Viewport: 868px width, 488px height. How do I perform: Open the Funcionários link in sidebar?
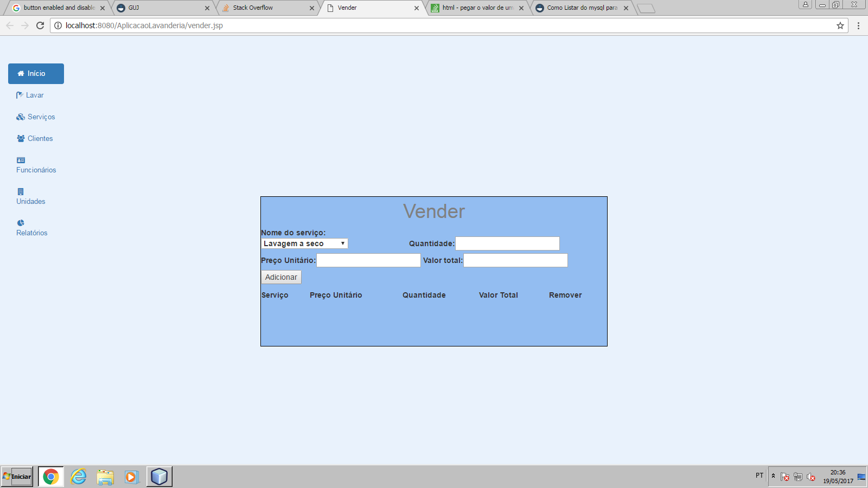[36, 170]
